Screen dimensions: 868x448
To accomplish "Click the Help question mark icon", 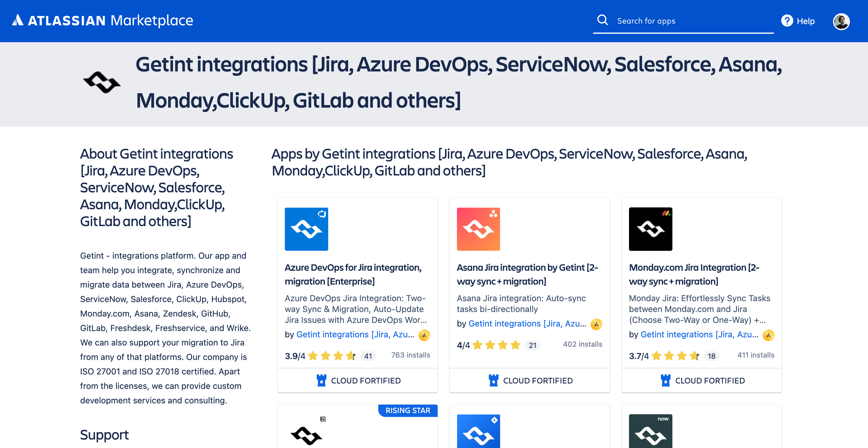I will click(x=787, y=21).
